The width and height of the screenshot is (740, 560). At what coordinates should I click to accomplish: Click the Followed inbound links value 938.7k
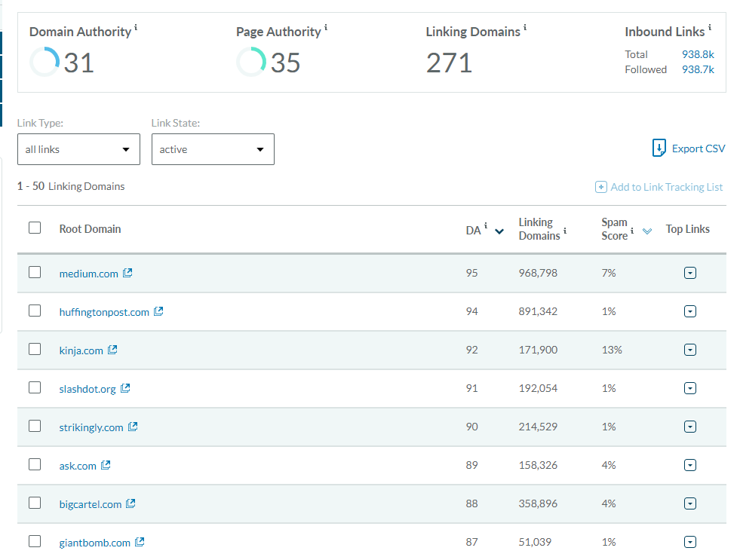coord(698,69)
